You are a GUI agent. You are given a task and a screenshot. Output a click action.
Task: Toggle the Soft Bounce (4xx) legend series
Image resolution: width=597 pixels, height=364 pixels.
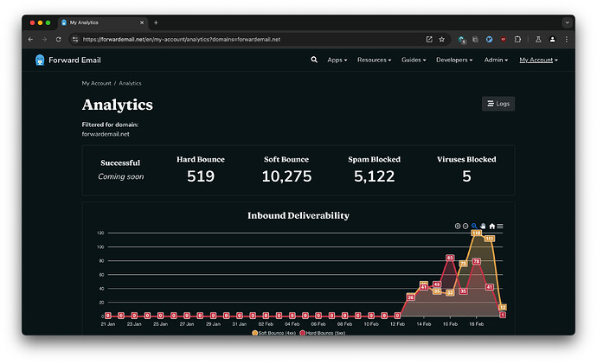point(273,333)
